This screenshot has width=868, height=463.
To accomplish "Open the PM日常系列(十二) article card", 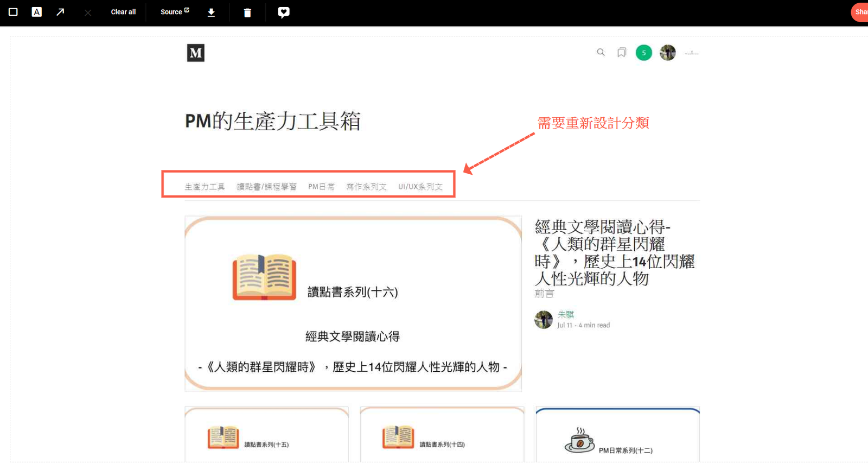I will (618, 434).
